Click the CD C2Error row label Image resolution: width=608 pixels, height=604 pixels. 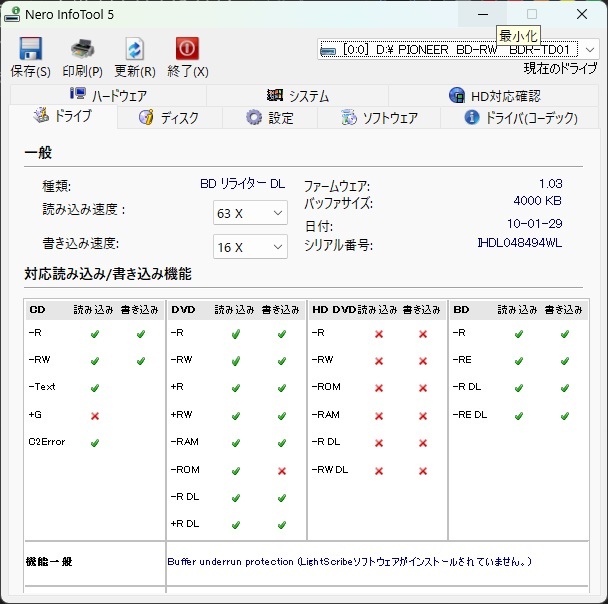(47, 442)
